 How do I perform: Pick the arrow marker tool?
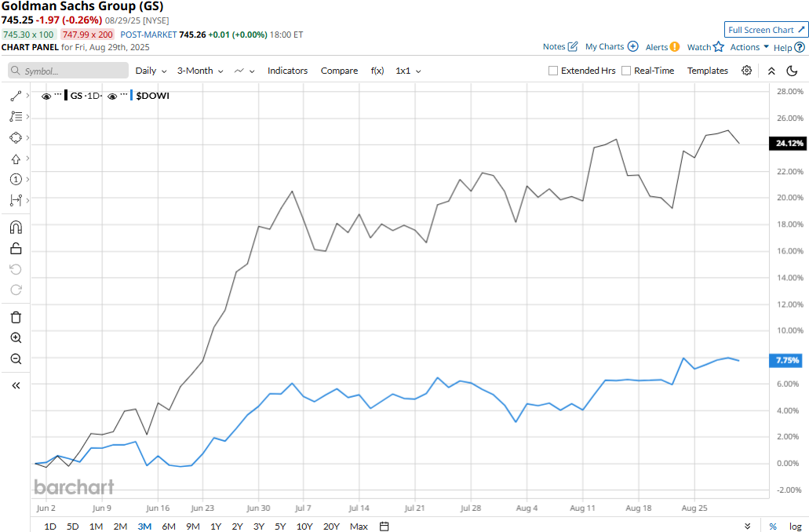pos(16,159)
